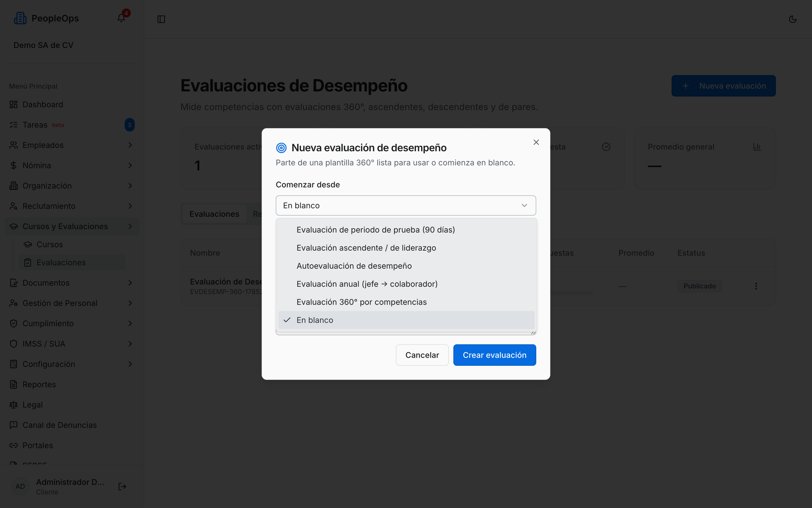Click the Tareas count badge 3
The image size is (812, 508).
129,125
